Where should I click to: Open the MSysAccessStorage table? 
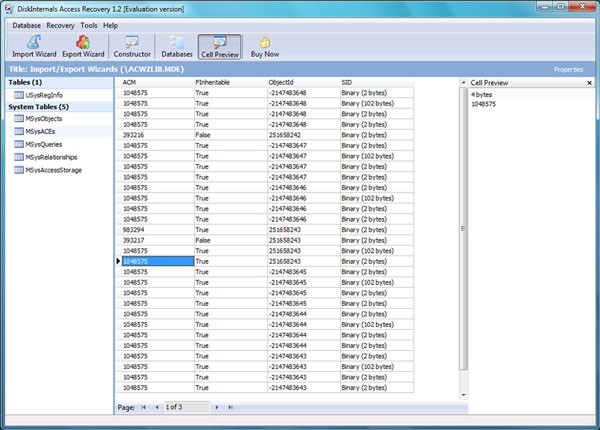click(x=53, y=170)
